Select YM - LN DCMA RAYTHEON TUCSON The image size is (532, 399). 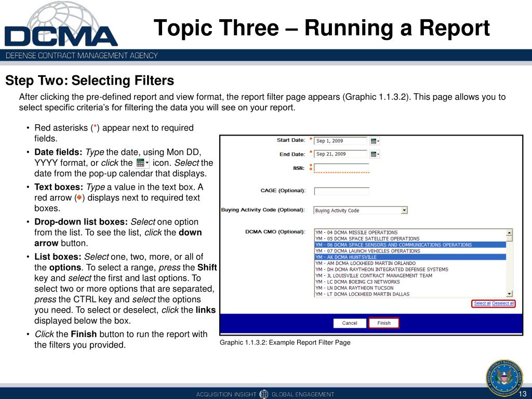click(410, 288)
